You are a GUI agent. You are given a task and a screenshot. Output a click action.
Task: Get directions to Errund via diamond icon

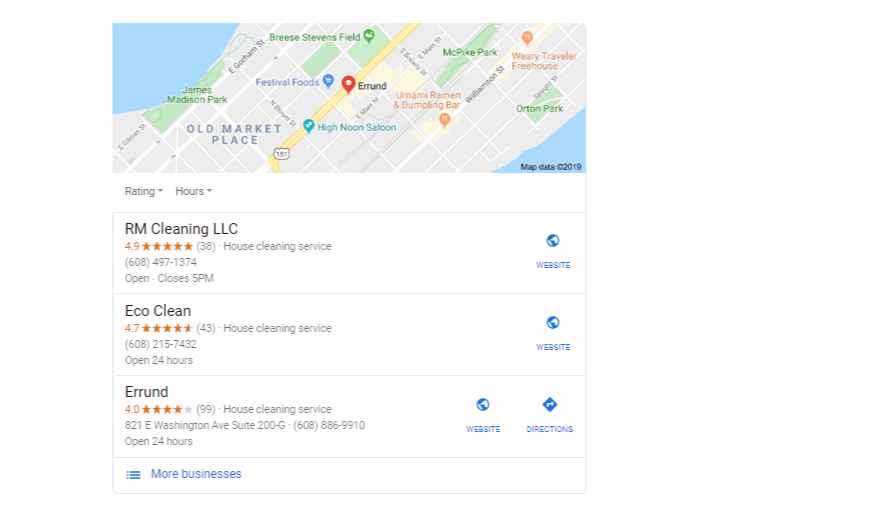pos(549,405)
